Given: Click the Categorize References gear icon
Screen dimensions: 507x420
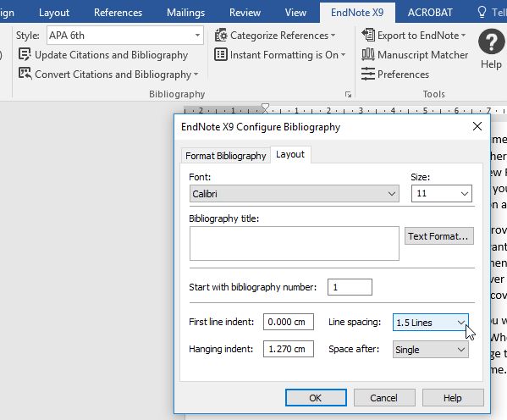Looking at the screenshot, I should point(221,35).
